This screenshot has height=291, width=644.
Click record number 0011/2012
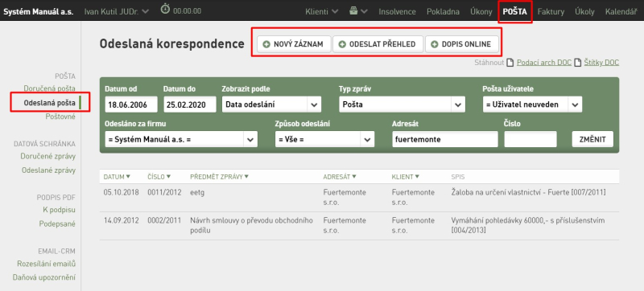(x=164, y=192)
